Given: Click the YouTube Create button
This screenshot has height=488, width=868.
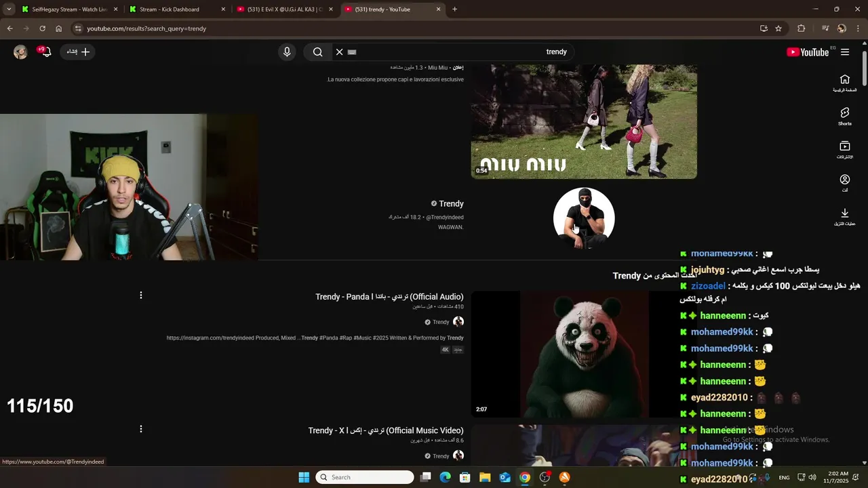Looking at the screenshot, I should tap(78, 52).
